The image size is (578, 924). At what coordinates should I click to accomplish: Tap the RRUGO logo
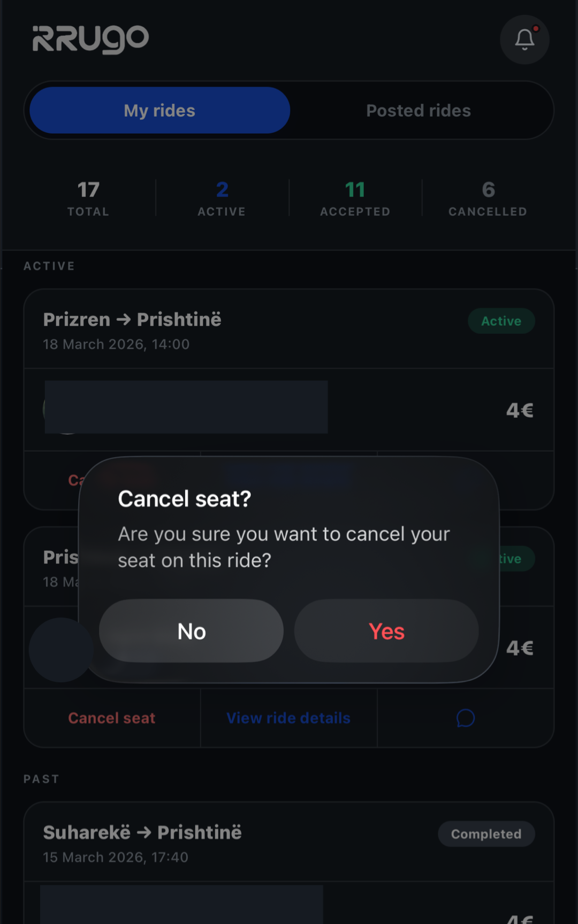[90, 39]
